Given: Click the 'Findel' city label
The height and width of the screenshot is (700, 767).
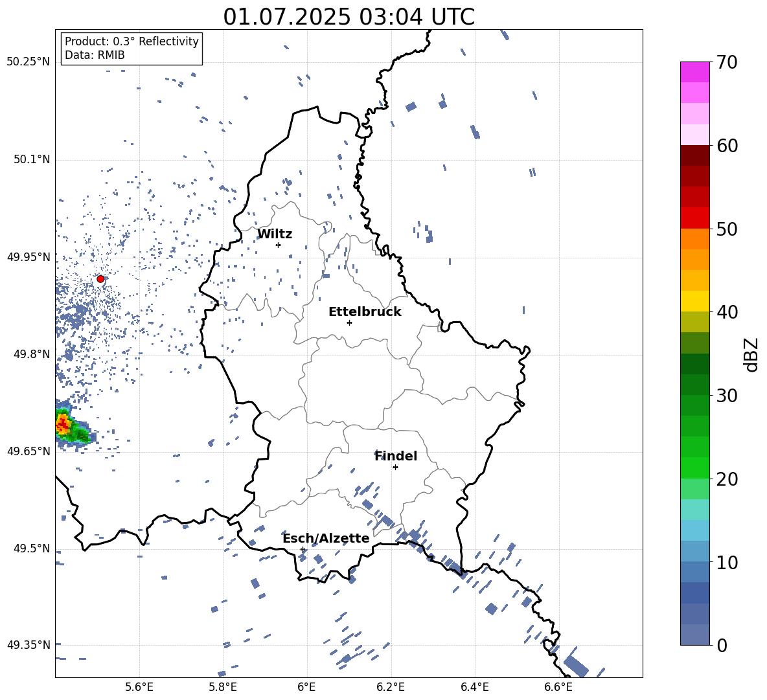Looking at the screenshot, I should pyautogui.click(x=396, y=456).
